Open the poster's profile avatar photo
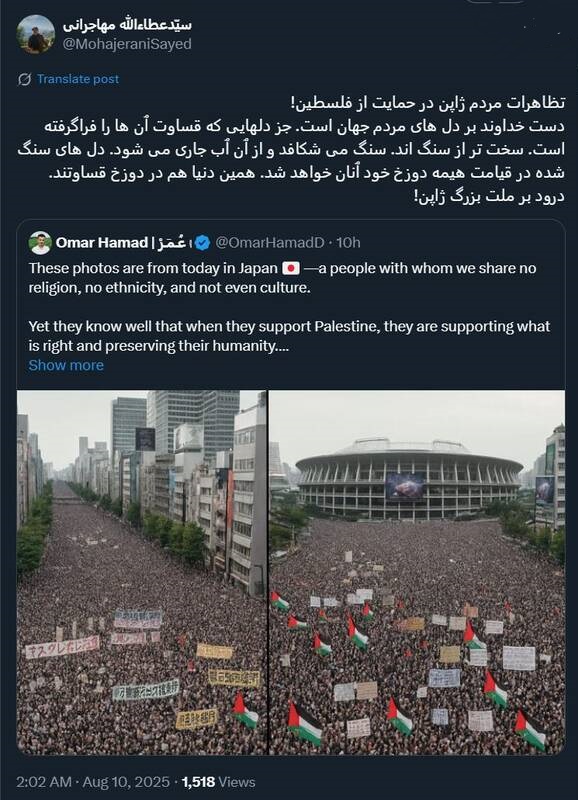The image size is (578, 800). pos(35,34)
